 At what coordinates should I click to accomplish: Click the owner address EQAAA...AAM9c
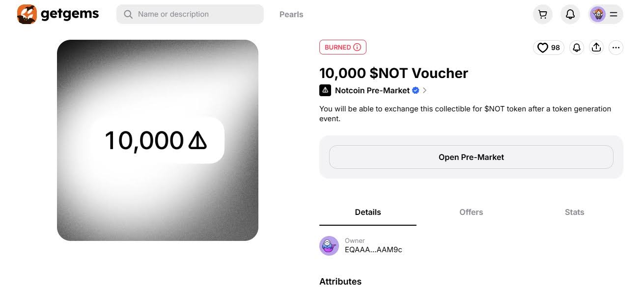click(374, 249)
